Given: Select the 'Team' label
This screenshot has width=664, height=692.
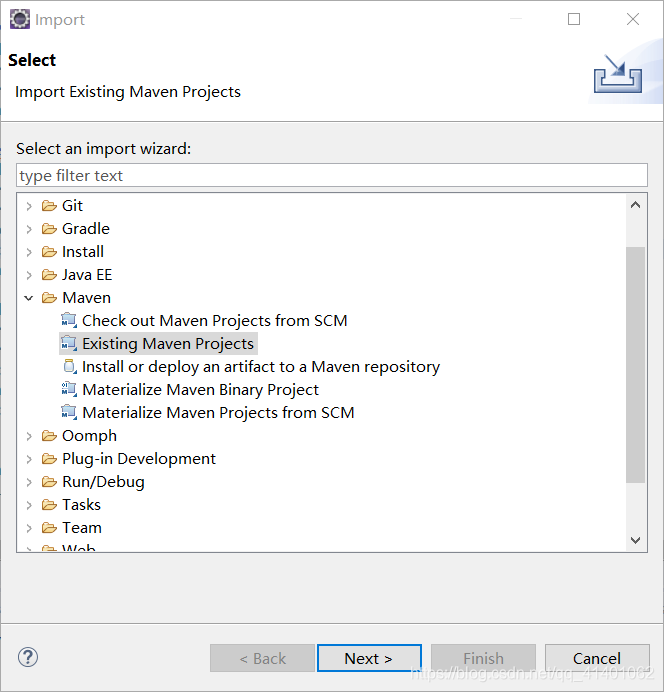Looking at the screenshot, I should point(82,527).
